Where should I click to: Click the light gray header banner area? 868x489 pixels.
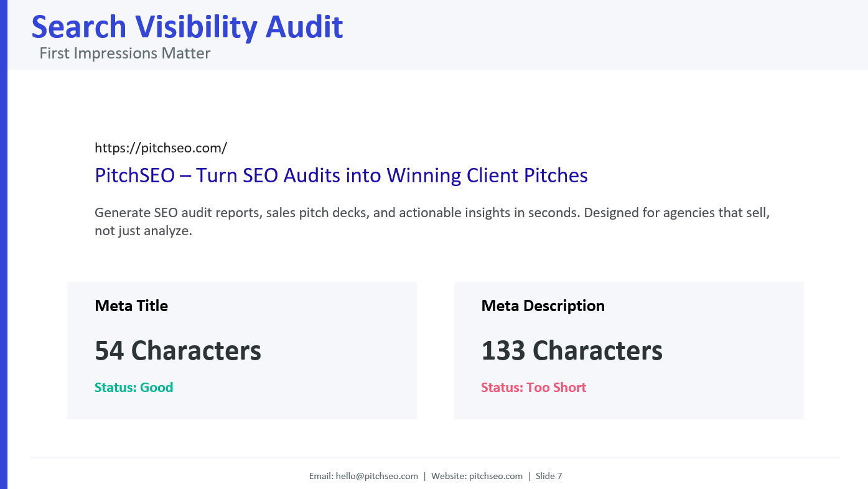(x=560, y=35)
